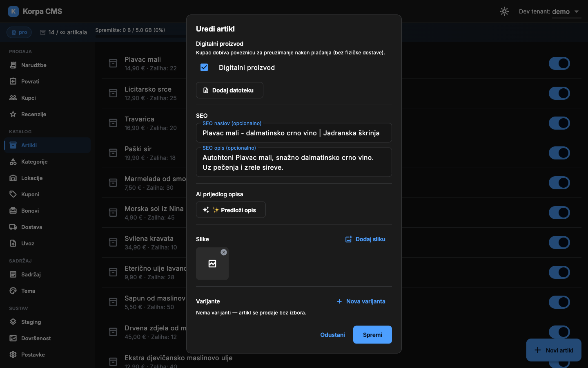Click the Dodaj datoteku button
The image size is (588, 368).
tap(229, 90)
